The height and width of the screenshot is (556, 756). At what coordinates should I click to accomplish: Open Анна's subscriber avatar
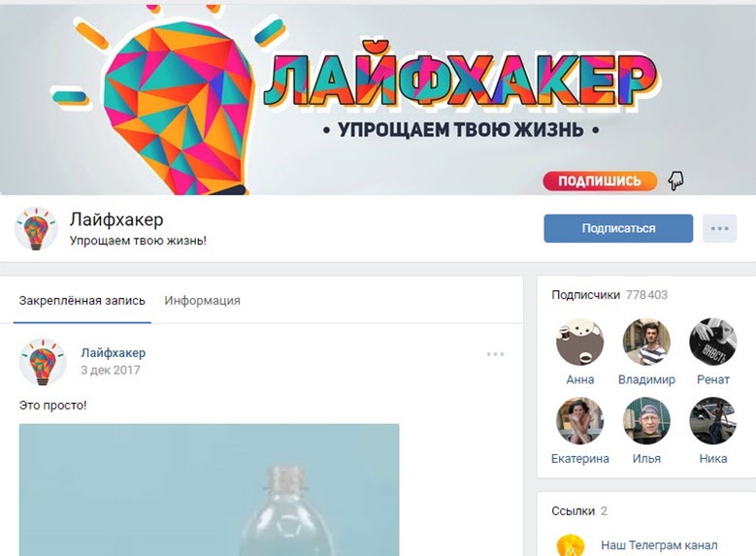pyautogui.click(x=579, y=342)
